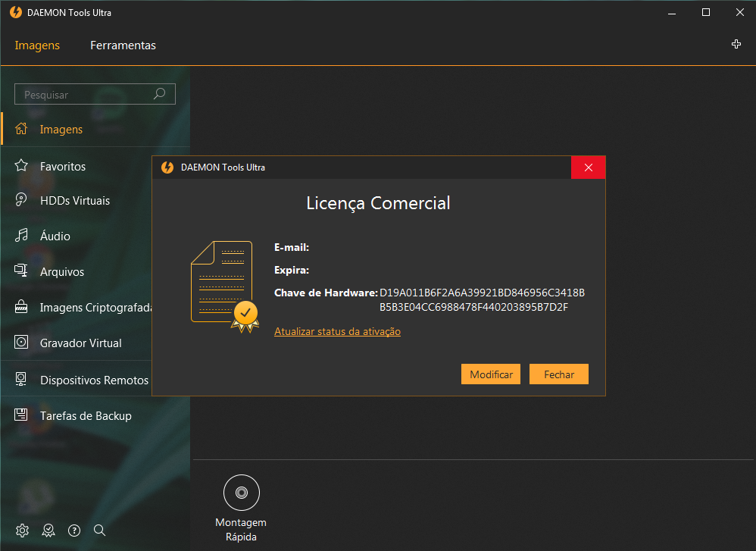
Task: Click the Montagem Rápida label
Action: pyautogui.click(x=241, y=529)
